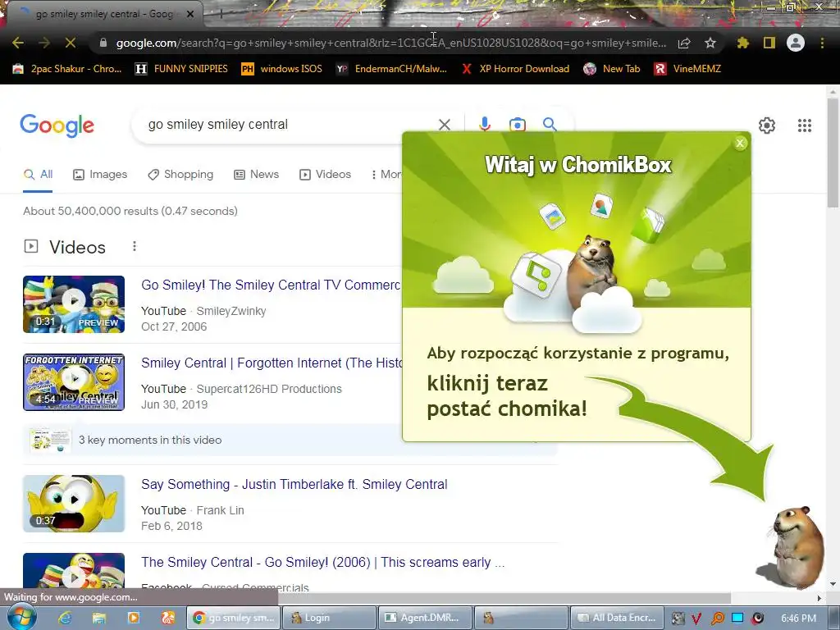Click the blue magnifier search button
The image size is (840, 630).
[550, 125]
